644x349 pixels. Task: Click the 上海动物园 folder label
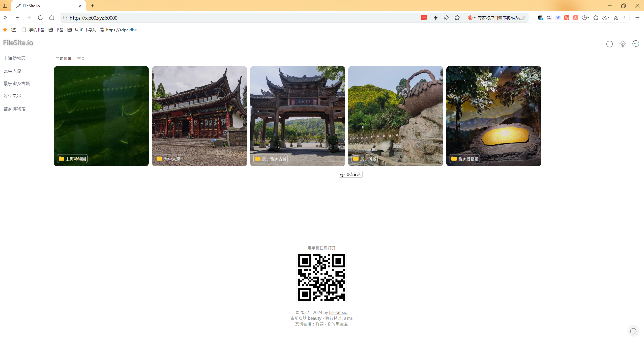coord(72,159)
